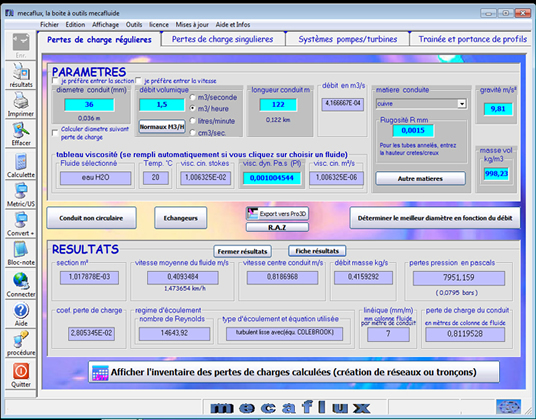Select the m3/seconde radio button
This screenshot has height=420, width=536.
coord(192,97)
